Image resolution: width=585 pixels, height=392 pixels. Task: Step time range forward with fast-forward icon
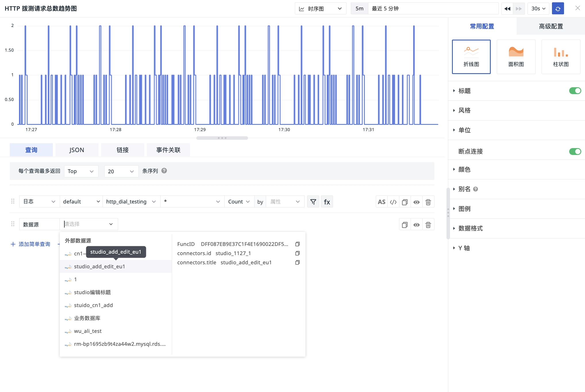click(519, 9)
